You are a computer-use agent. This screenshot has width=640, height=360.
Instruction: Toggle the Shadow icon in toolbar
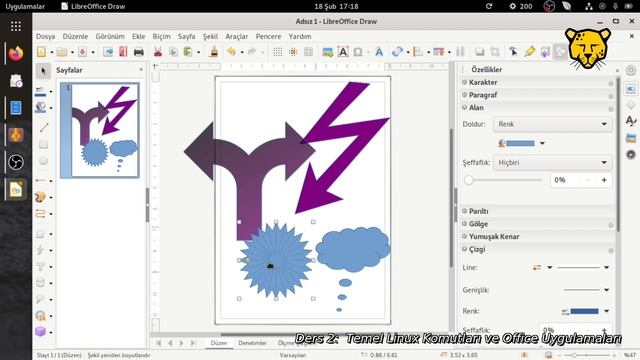click(x=479, y=52)
